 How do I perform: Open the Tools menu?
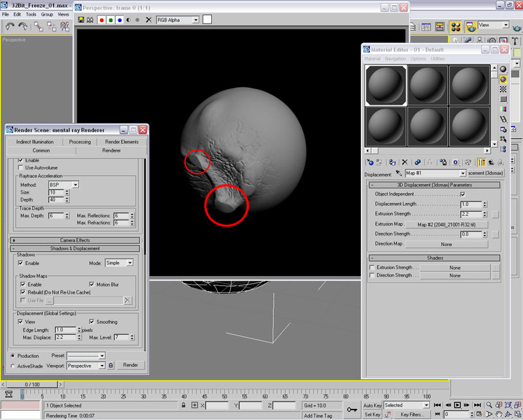31,14
